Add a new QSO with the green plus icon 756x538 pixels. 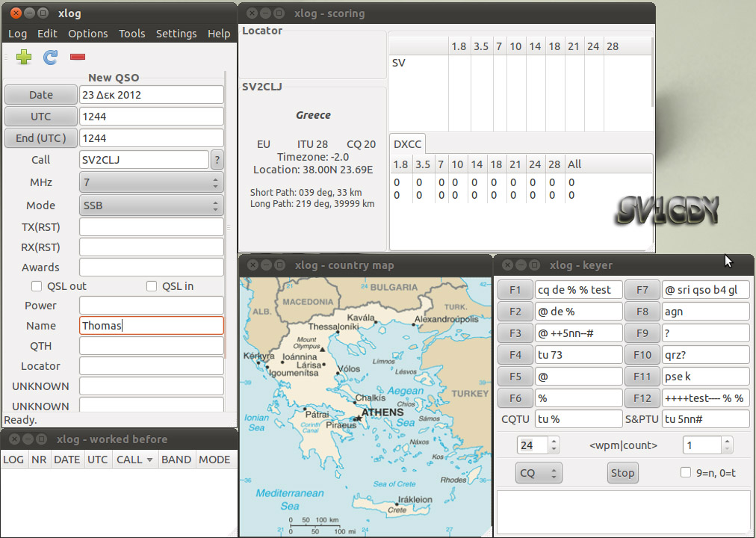pos(22,57)
